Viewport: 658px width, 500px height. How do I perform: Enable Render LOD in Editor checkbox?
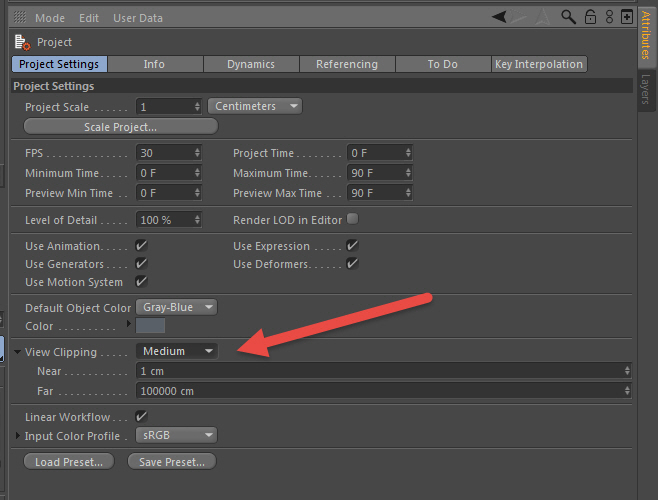click(352, 219)
